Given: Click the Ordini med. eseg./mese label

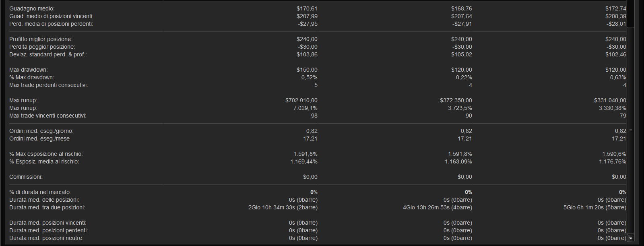Looking at the screenshot, I should 39,139.
